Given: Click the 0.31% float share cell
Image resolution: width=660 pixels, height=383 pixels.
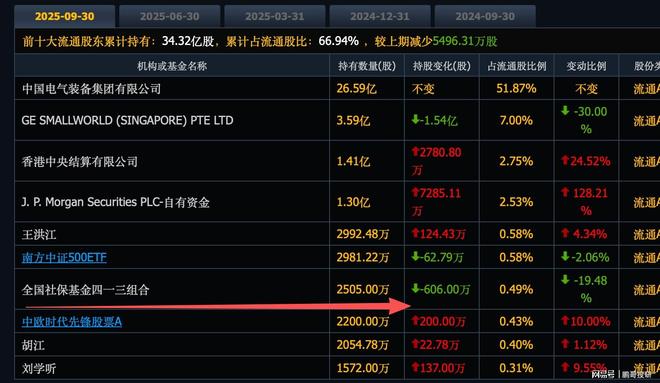Looking at the screenshot, I should pos(516,368).
